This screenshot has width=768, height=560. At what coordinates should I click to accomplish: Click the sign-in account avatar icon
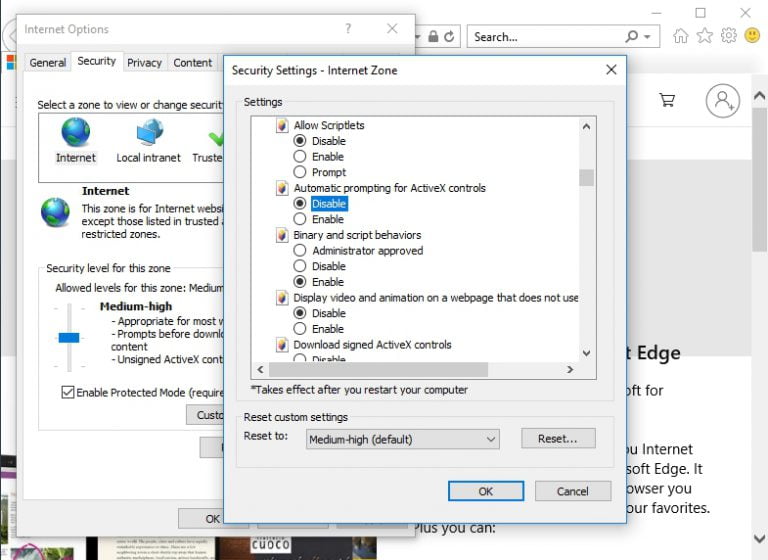tap(722, 100)
